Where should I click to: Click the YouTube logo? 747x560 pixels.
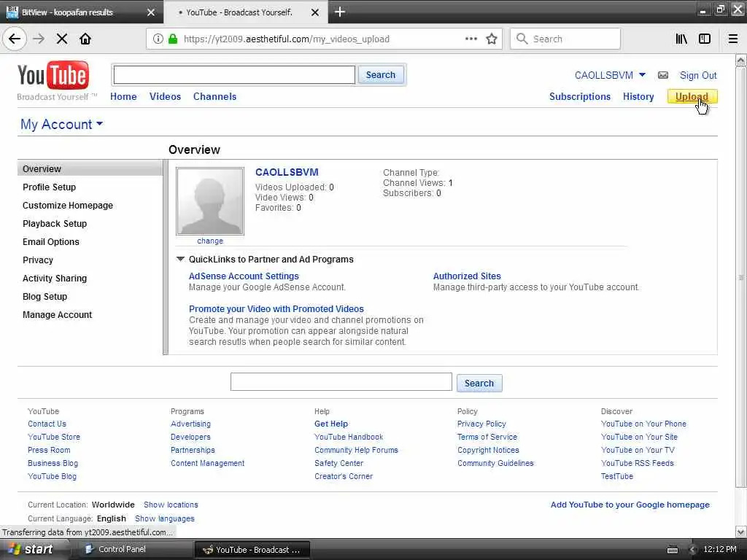tap(53, 75)
